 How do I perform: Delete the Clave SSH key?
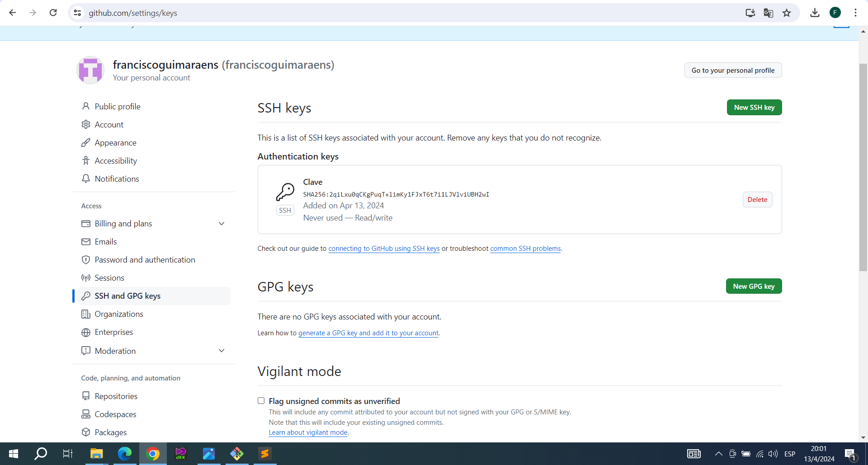tap(757, 200)
